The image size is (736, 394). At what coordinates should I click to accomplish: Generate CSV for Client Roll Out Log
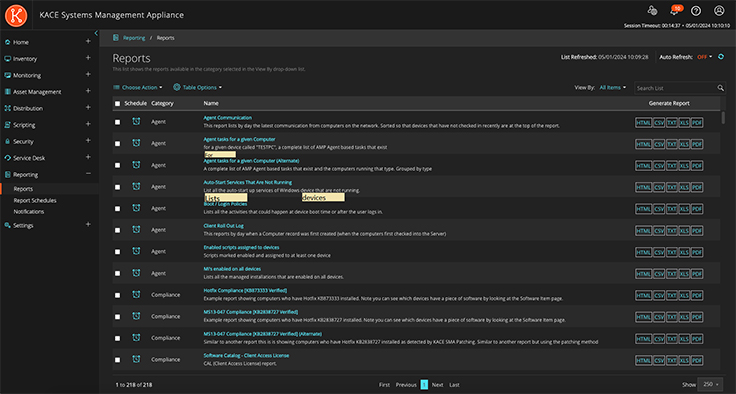[x=659, y=231]
